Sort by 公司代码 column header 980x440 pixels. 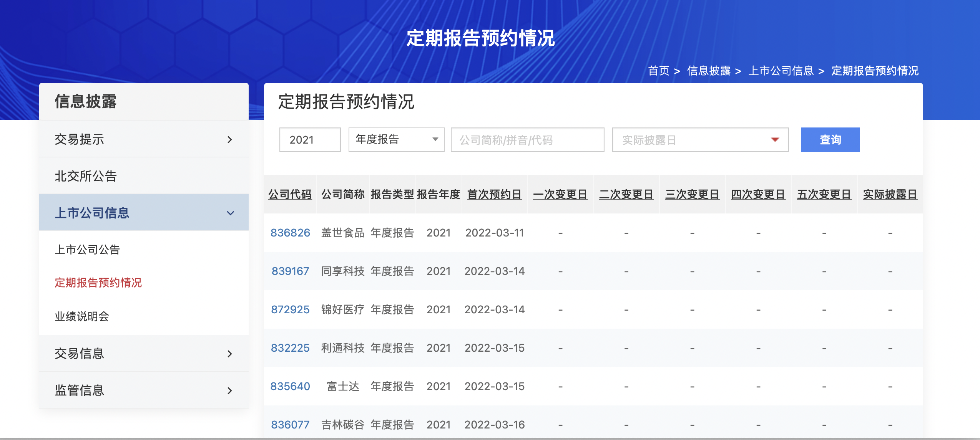(x=290, y=195)
